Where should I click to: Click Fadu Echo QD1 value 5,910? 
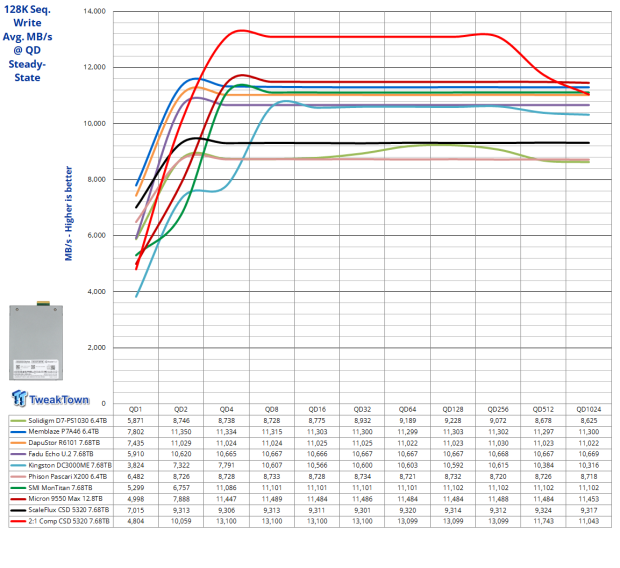(x=136, y=454)
